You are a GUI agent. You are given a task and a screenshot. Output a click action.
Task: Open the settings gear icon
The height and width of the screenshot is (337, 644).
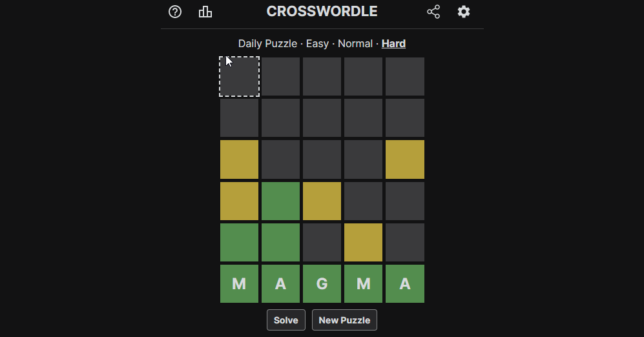[464, 12]
